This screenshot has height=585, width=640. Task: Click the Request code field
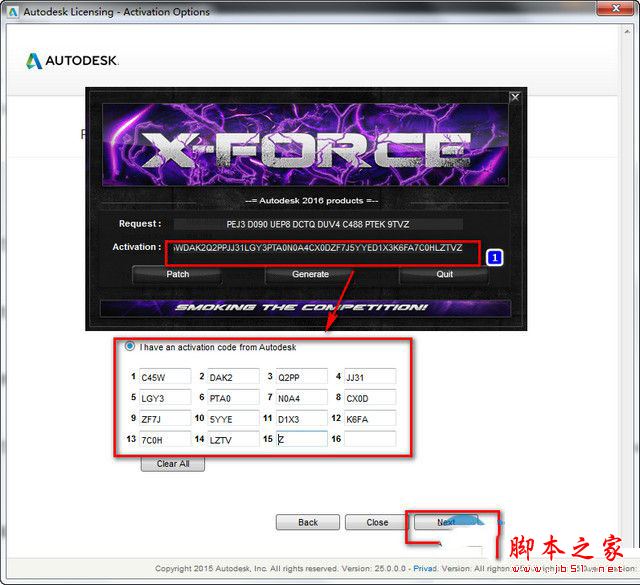click(x=318, y=224)
